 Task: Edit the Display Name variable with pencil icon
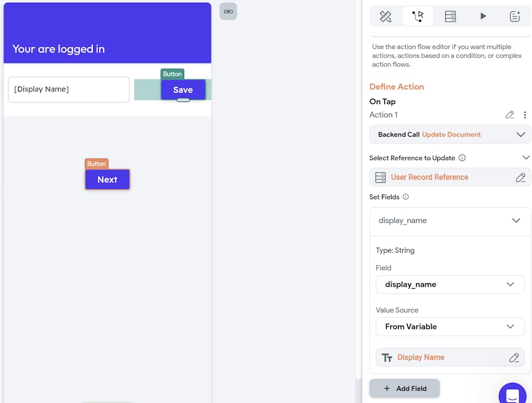513,357
